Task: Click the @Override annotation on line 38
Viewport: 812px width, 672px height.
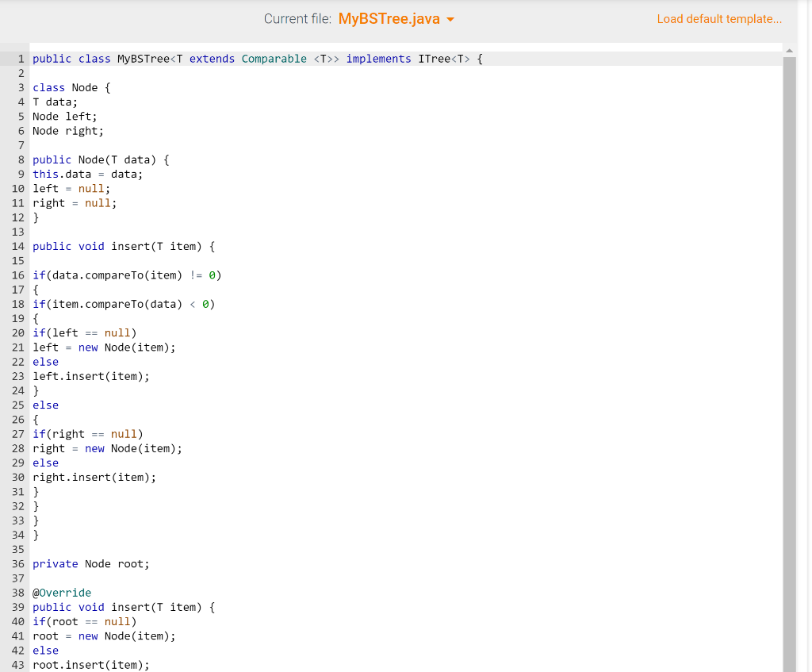Action: (x=62, y=592)
